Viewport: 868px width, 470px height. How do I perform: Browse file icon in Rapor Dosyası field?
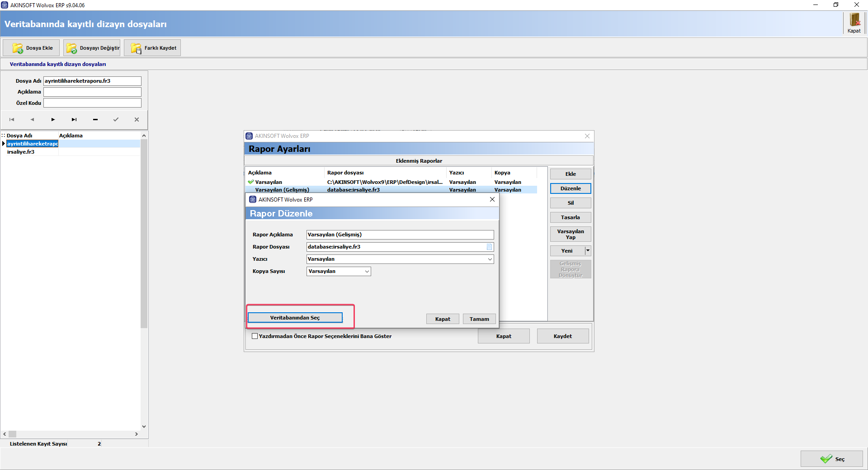coord(489,247)
